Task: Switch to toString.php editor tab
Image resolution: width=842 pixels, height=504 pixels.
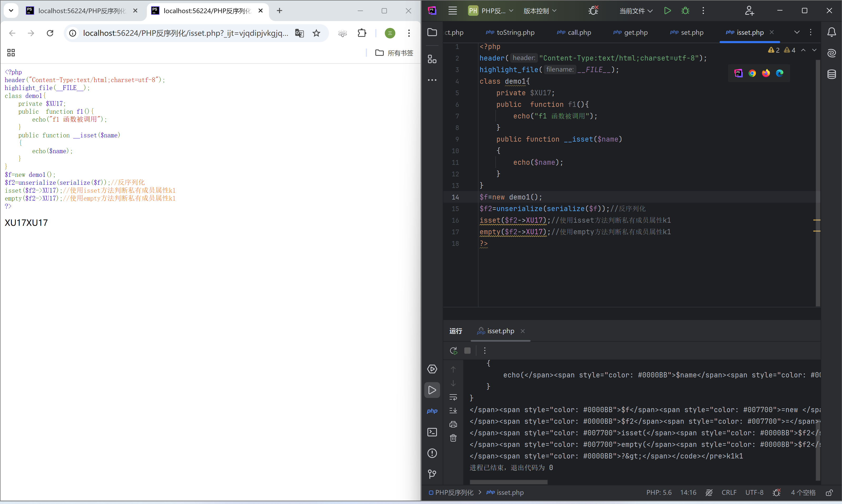Action: tap(510, 32)
